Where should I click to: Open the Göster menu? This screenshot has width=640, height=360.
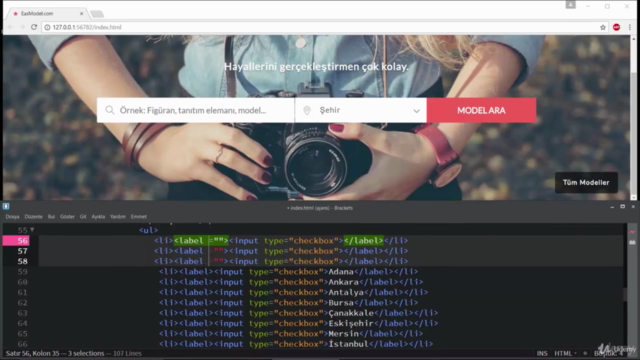click(67, 217)
